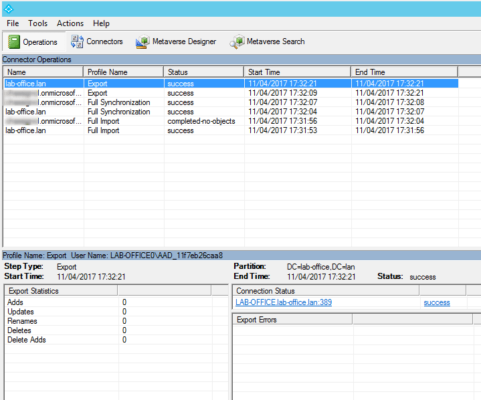Click the Connection Status column header
This screenshot has height=400, width=481.
tap(326, 291)
